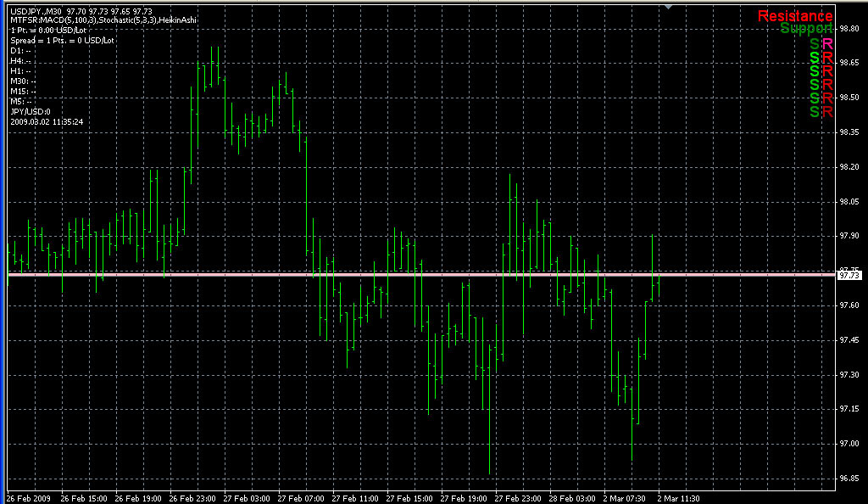Click the 2 Mar 11:30 time axis label
Screen dimensions: 868x504
click(678, 498)
